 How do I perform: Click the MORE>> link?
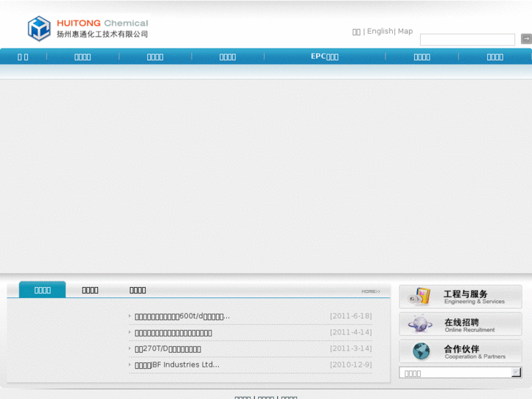pyautogui.click(x=370, y=291)
